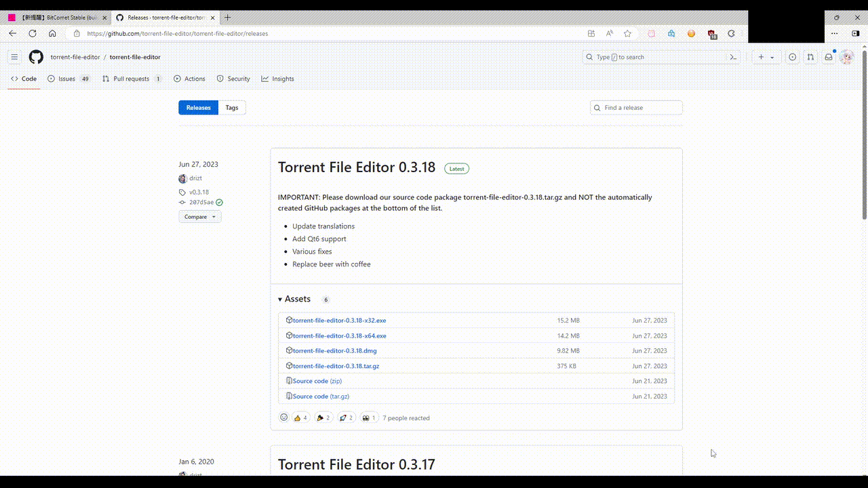868x488 pixels.
Task: Open the Issues tab
Action: [69, 79]
